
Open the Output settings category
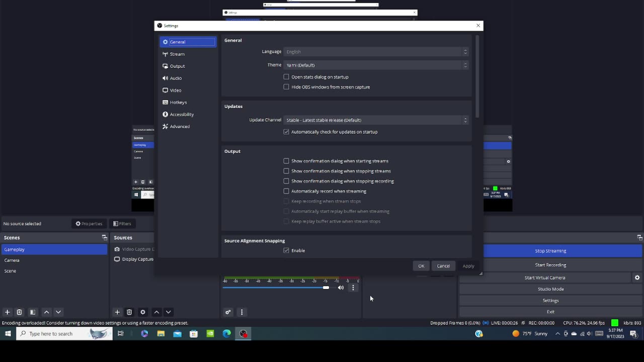click(x=188, y=66)
